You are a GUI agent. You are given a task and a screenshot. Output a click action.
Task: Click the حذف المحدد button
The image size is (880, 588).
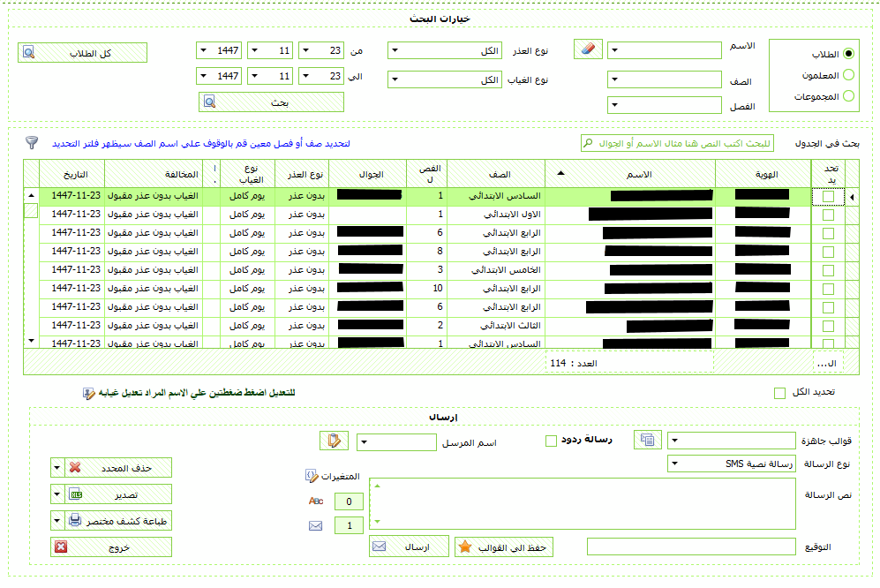point(118,467)
